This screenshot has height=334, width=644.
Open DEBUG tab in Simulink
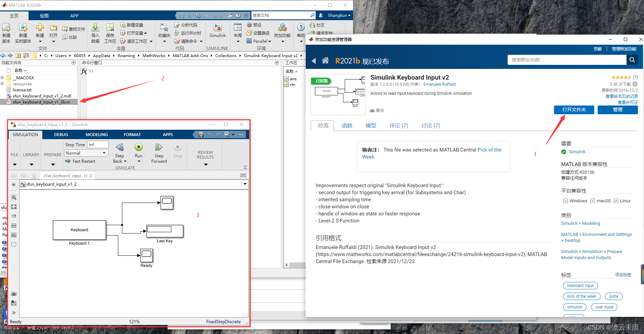61,134
